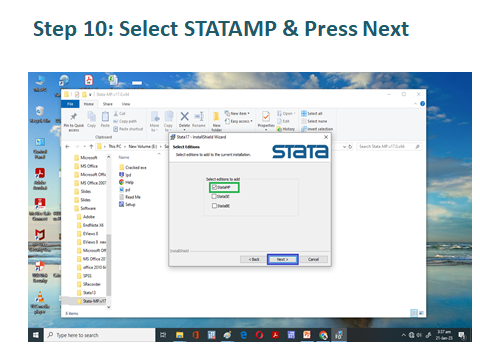The width and height of the screenshot is (480, 360).
Task: Select the Microsoft folder in navigation tree
Action: pos(86,158)
